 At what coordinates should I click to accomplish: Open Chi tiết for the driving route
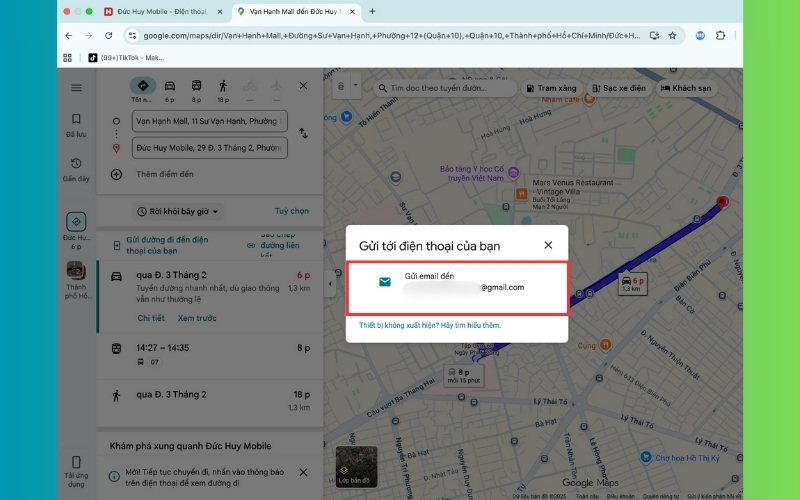point(151,318)
